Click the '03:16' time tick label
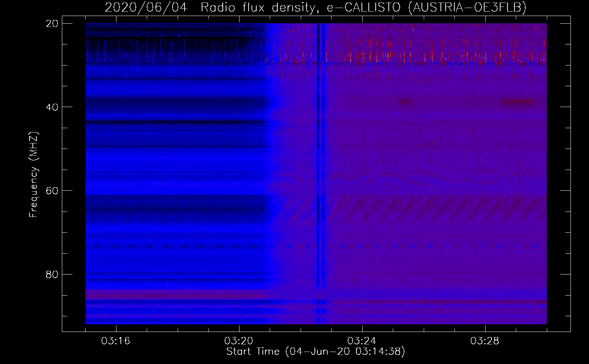 pyautogui.click(x=116, y=341)
